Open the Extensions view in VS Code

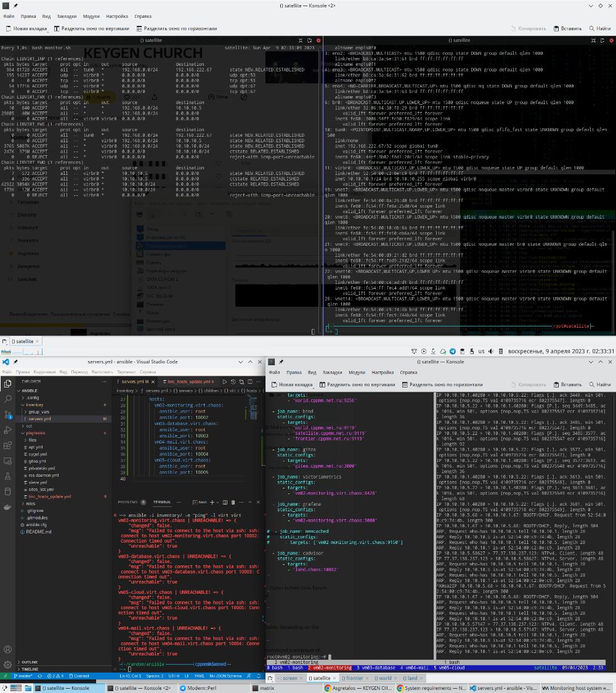tap(7, 445)
